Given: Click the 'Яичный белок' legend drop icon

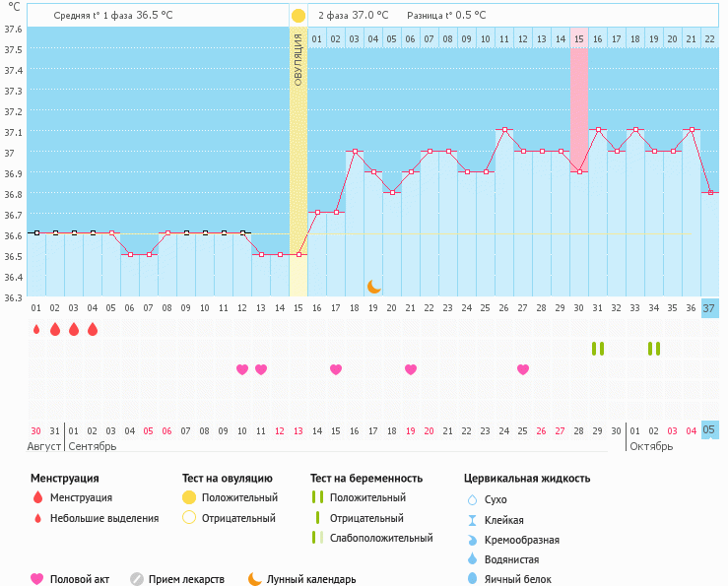Looking at the screenshot, I should pyautogui.click(x=473, y=579).
